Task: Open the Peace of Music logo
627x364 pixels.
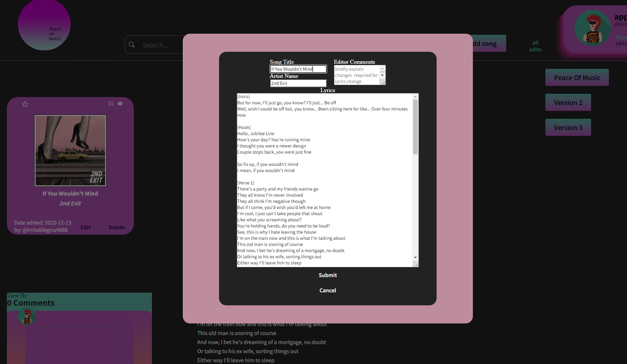Action: 44,25
